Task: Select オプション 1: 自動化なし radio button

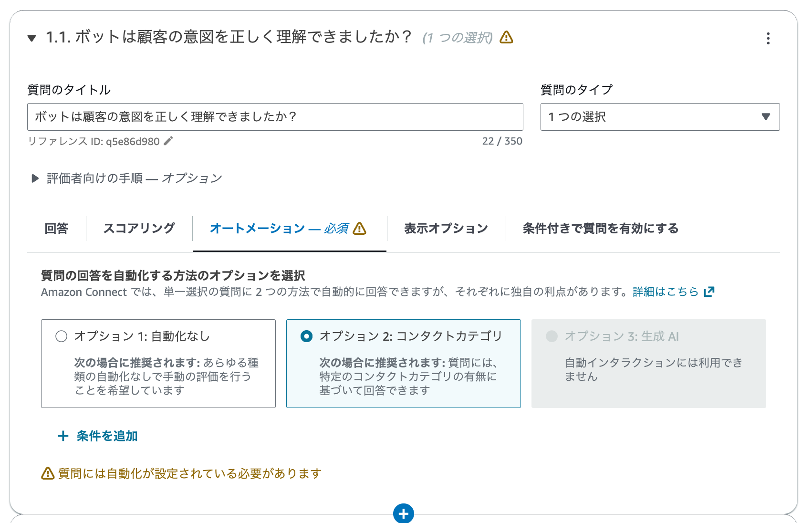Action: pyautogui.click(x=61, y=336)
